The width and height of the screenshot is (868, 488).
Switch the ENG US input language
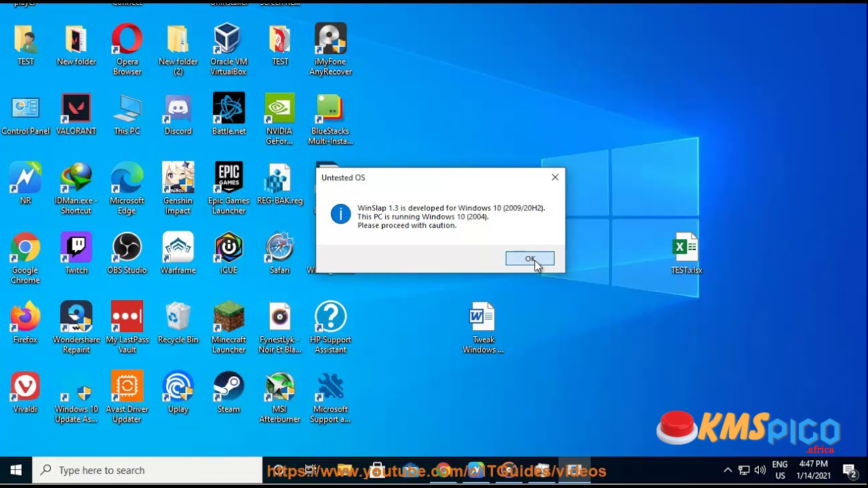pyautogui.click(x=780, y=470)
